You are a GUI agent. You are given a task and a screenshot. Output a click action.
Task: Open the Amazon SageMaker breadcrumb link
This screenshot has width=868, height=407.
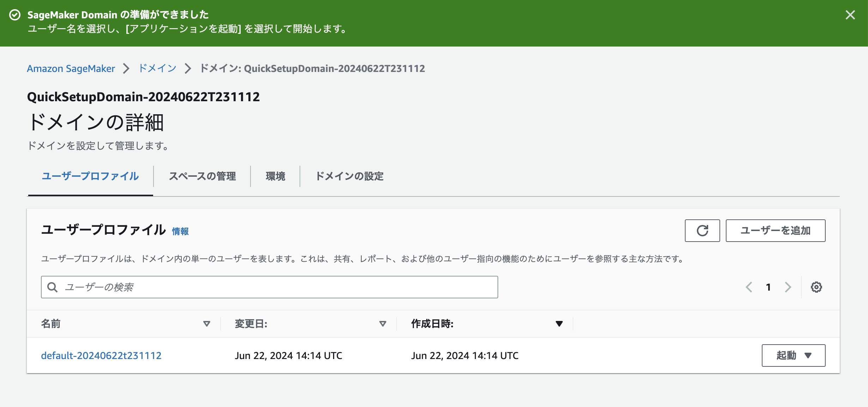pyautogui.click(x=71, y=68)
